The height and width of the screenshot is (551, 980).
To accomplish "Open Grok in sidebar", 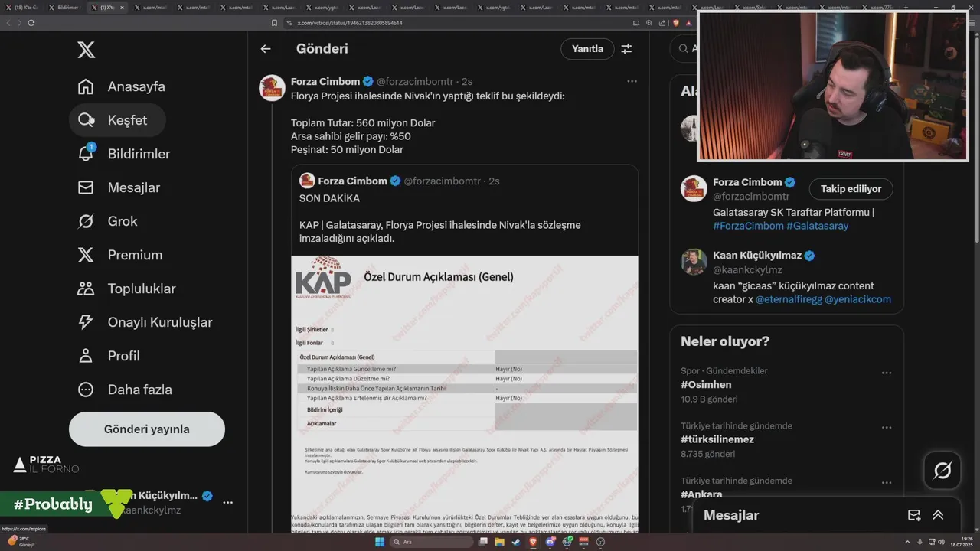I will 107,221.
